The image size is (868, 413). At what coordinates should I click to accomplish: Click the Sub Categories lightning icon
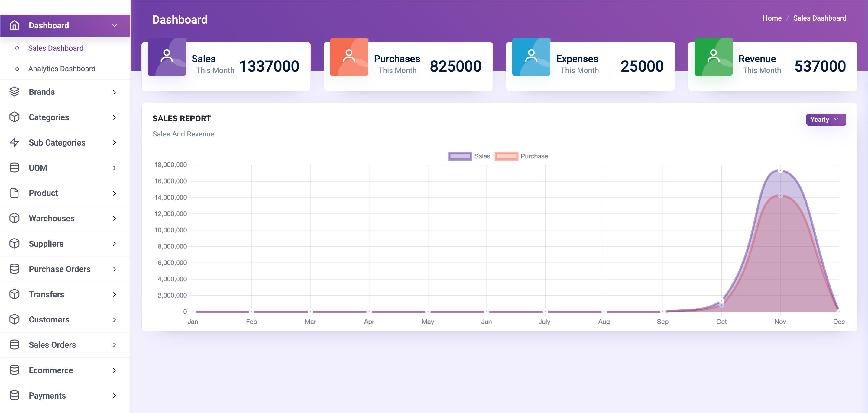pos(14,142)
